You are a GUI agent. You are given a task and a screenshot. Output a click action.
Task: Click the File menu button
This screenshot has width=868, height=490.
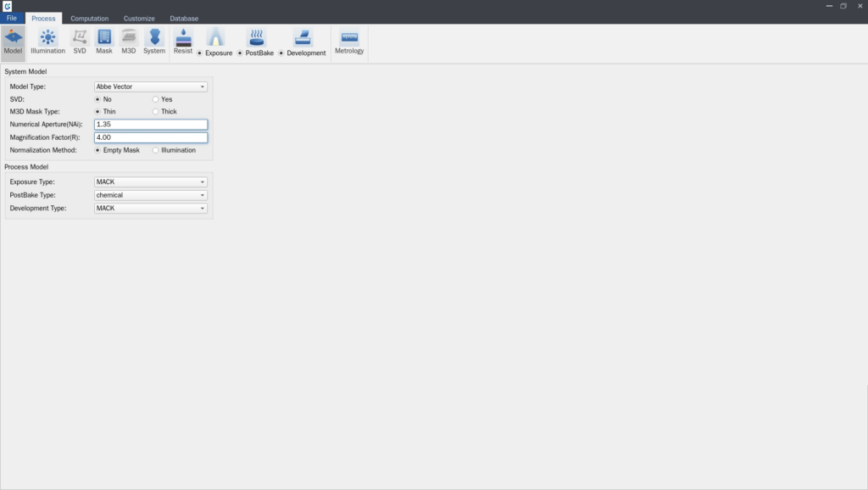coord(12,19)
